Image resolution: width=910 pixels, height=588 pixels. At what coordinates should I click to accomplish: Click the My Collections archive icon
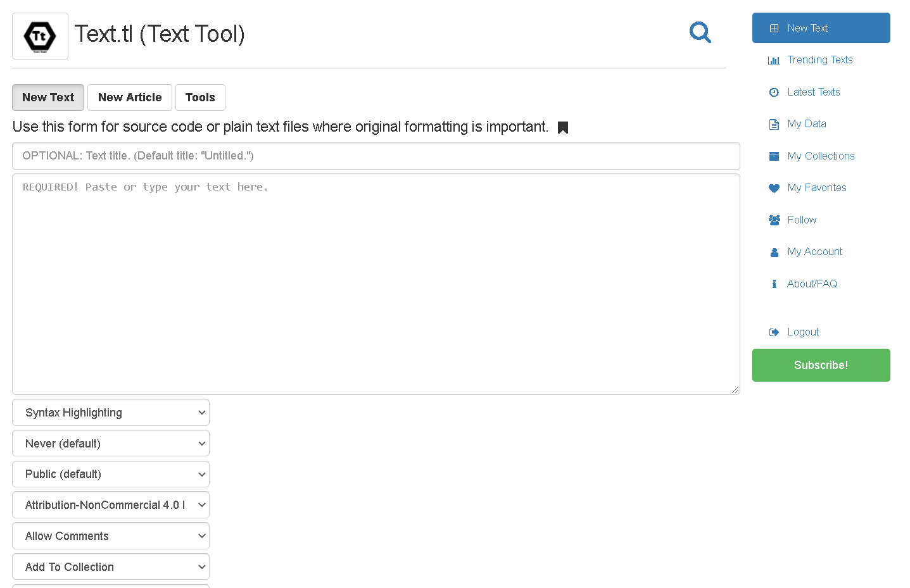[774, 156]
